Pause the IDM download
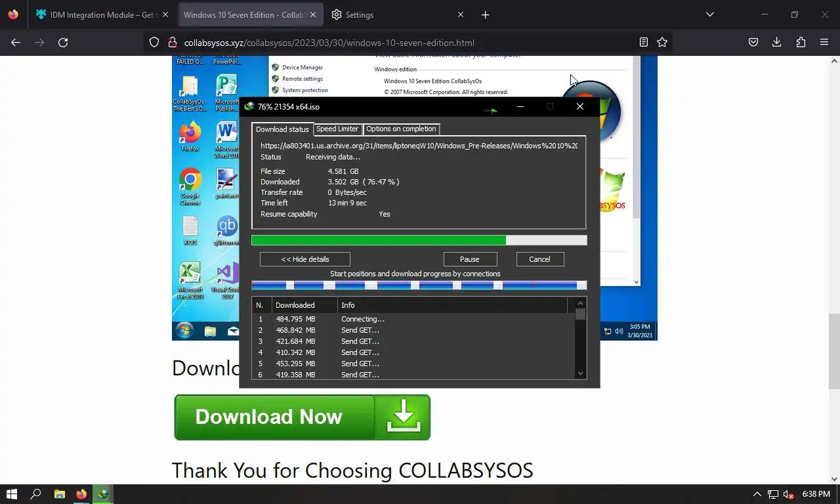The height and width of the screenshot is (504, 840). coord(470,259)
